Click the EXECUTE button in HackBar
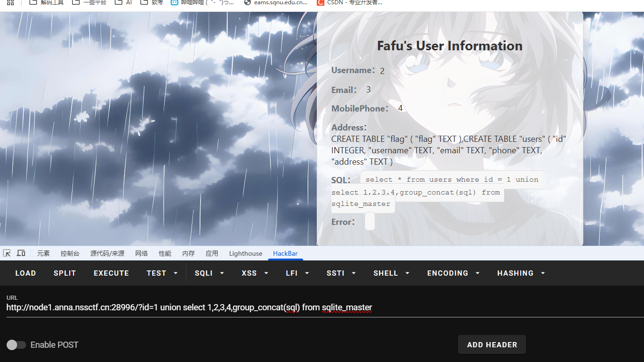The image size is (644, 362). (x=111, y=273)
